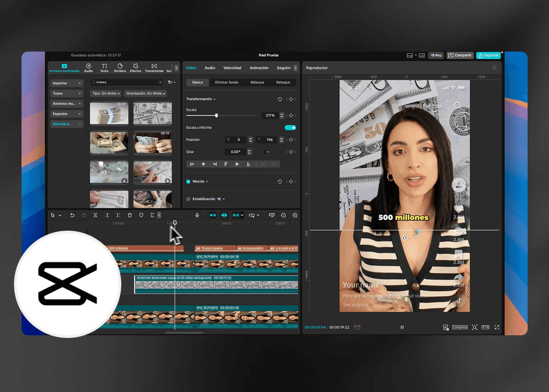The image size is (549, 392).
Task: Expand the Importar dropdown
Action: coord(67,83)
